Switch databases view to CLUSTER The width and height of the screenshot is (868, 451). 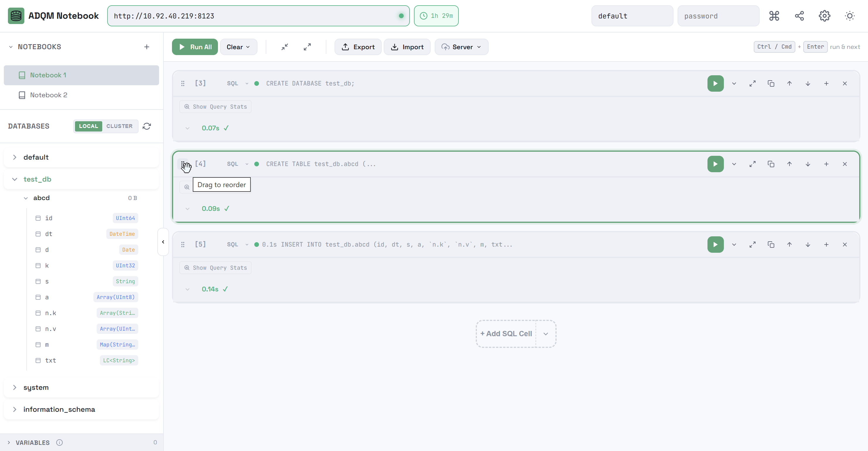[119, 126]
